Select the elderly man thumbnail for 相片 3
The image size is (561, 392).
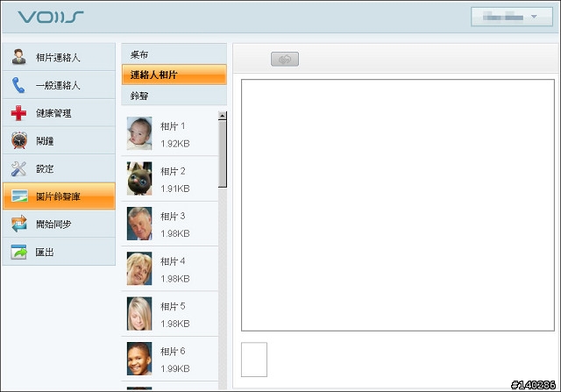pyautogui.click(x=139, y=224)
